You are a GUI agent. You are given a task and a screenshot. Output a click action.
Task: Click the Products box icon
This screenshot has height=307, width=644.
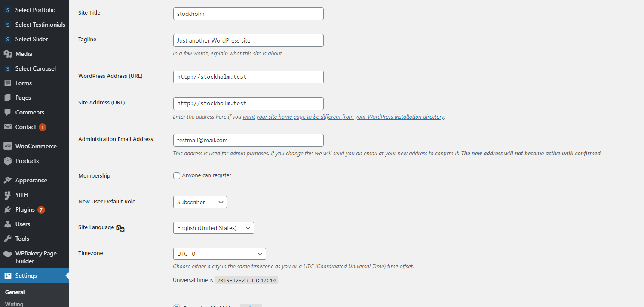pyautogui.click(x=7, y=161)
